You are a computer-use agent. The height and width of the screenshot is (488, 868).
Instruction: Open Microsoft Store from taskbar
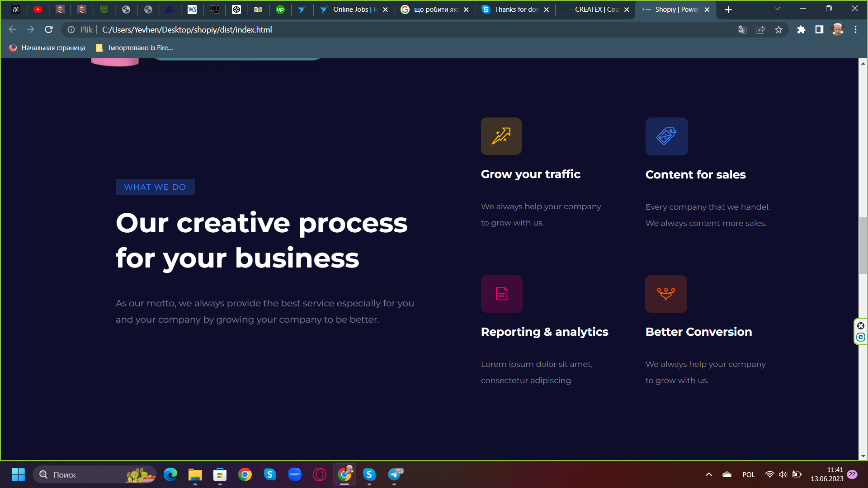pyautogui.click(x=220, y=474)
